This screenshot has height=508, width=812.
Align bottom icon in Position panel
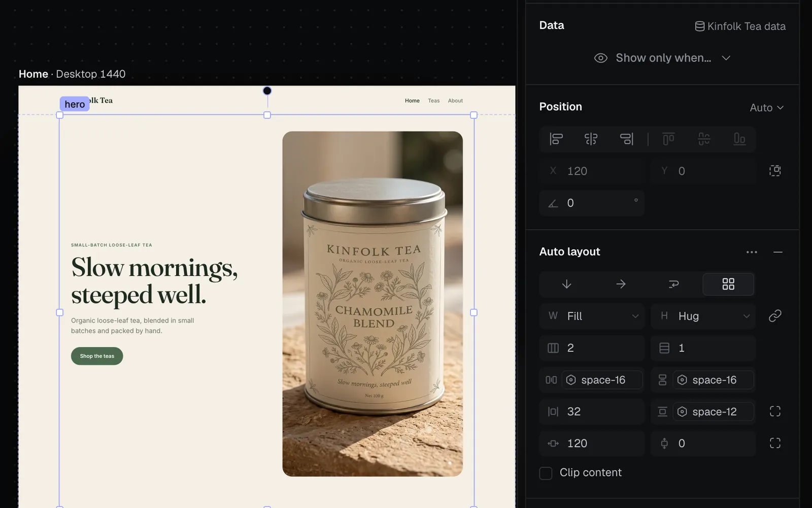739,139
